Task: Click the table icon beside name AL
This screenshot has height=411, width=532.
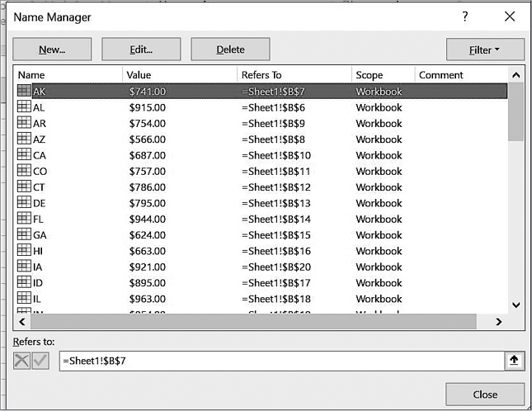Action: (x=24, y=107)
